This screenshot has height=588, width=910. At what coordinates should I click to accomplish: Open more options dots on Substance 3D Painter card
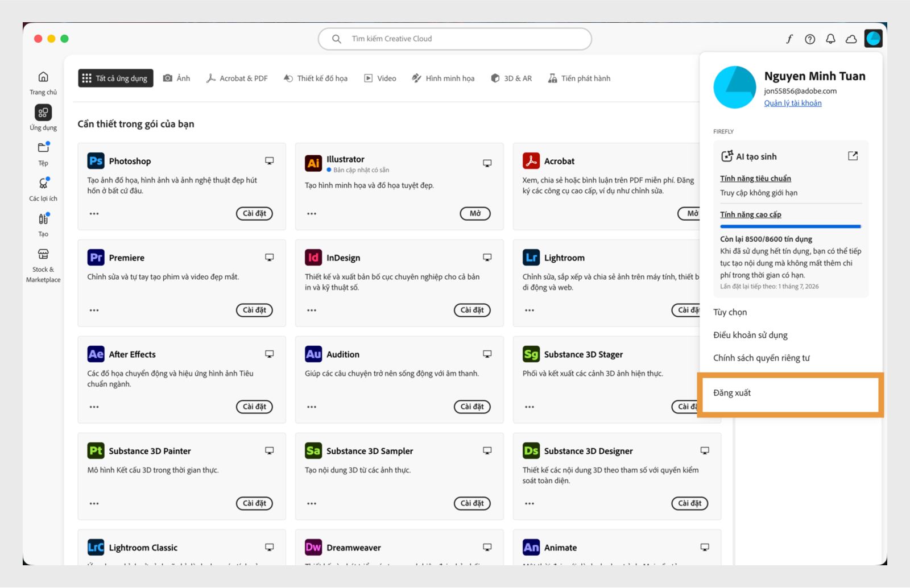point(94,504)
